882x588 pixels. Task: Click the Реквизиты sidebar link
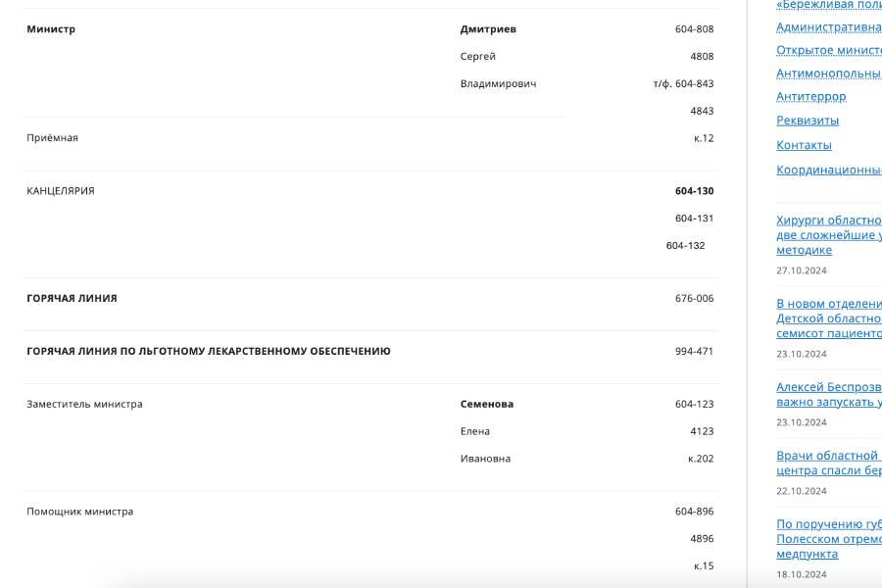[x=808, y=121]
